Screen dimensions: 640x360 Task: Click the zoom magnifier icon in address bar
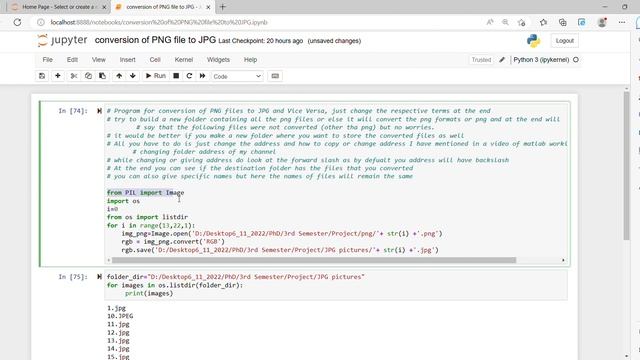click(505, 22)
